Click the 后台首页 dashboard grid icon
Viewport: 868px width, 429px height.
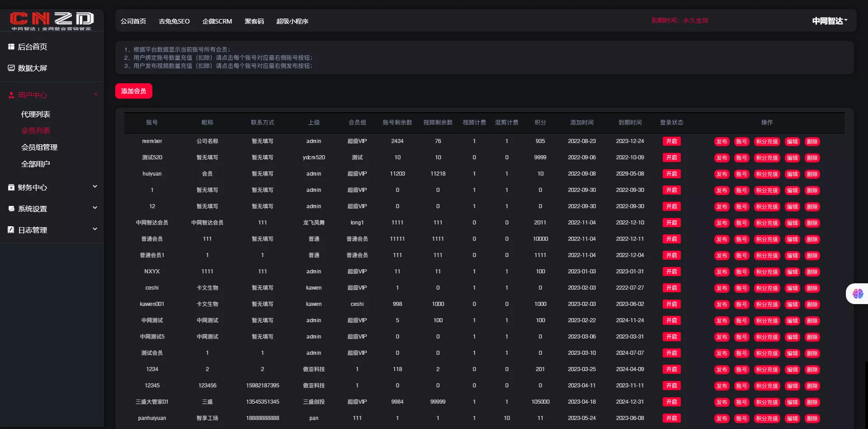[x=11, y=47]
